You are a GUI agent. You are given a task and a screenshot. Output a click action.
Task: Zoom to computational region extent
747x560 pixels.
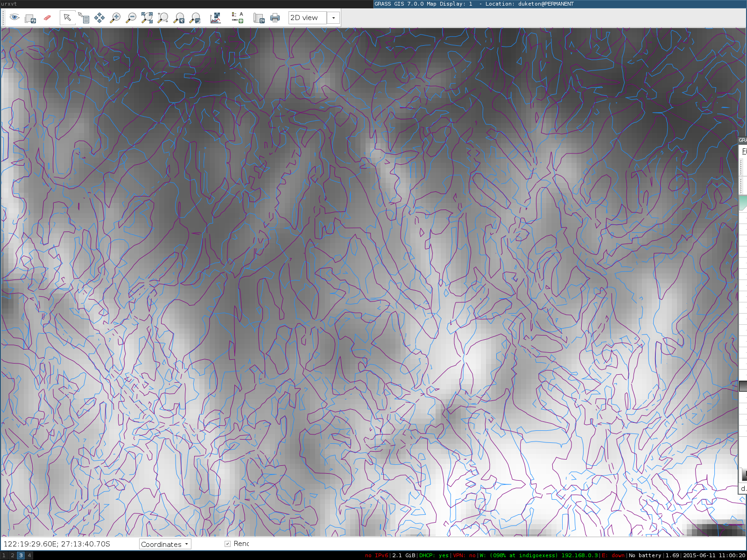[x=163, y=18]
